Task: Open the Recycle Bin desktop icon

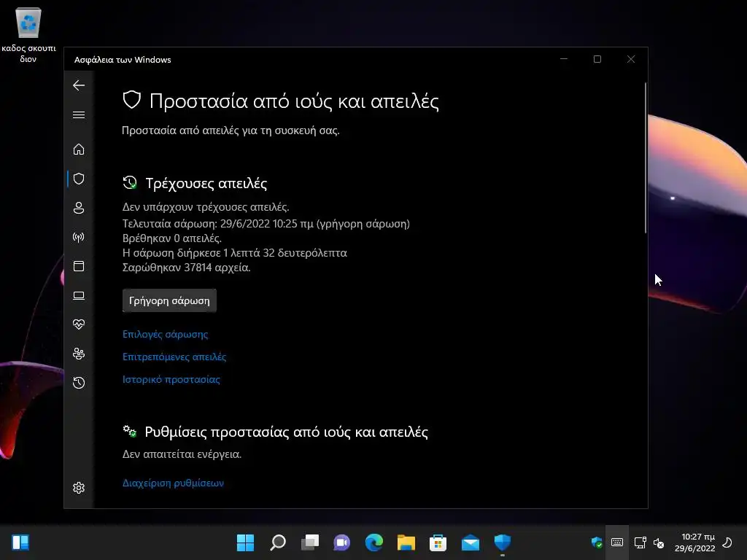Action: tap(28, 35)
